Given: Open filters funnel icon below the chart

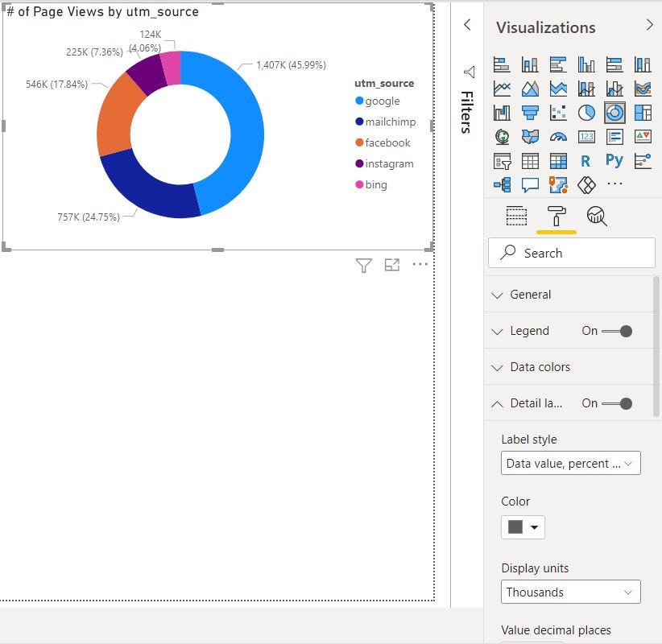Looking at the screenshot, I should click(x=363, y=265).
